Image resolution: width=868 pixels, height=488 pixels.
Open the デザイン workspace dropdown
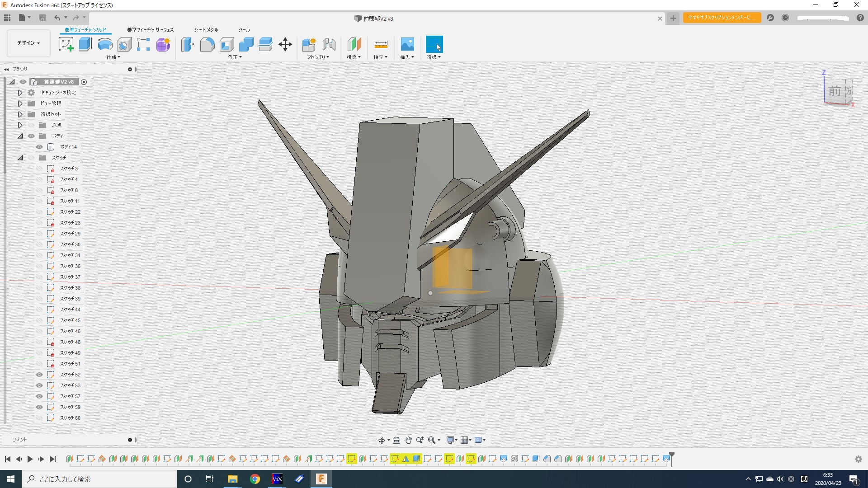click(x=28, y=43)
